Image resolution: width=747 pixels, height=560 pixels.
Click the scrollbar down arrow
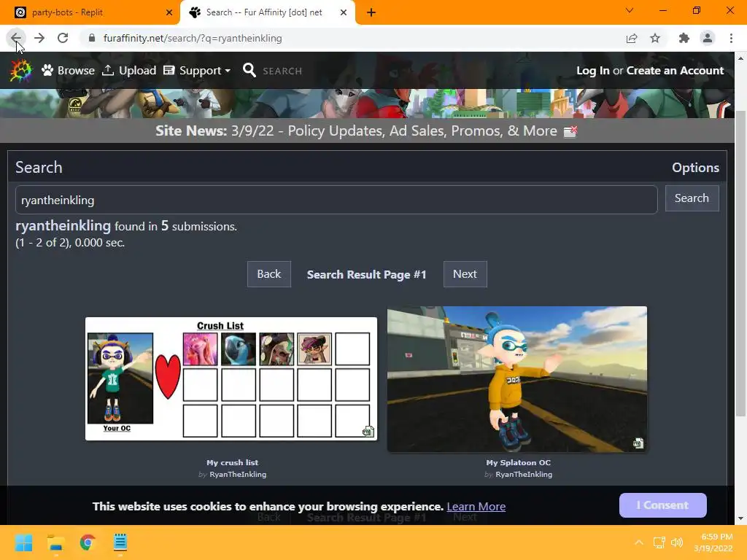740,518
